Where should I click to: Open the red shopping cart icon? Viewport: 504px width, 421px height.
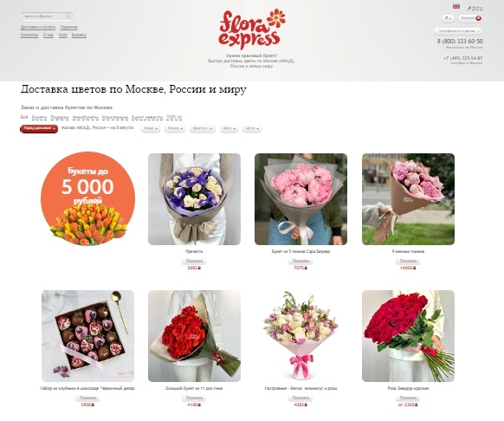tap(479, 18)
